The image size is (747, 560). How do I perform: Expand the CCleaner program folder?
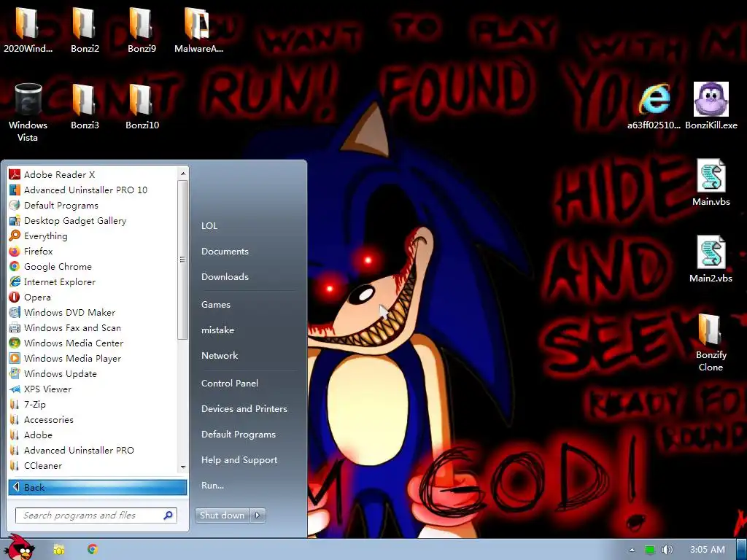click(x=93, y=465)
